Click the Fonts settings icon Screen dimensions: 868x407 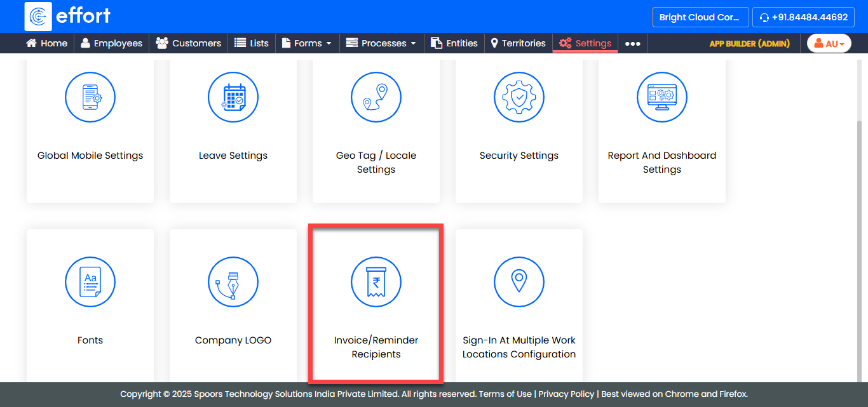[x=90, y=282]
